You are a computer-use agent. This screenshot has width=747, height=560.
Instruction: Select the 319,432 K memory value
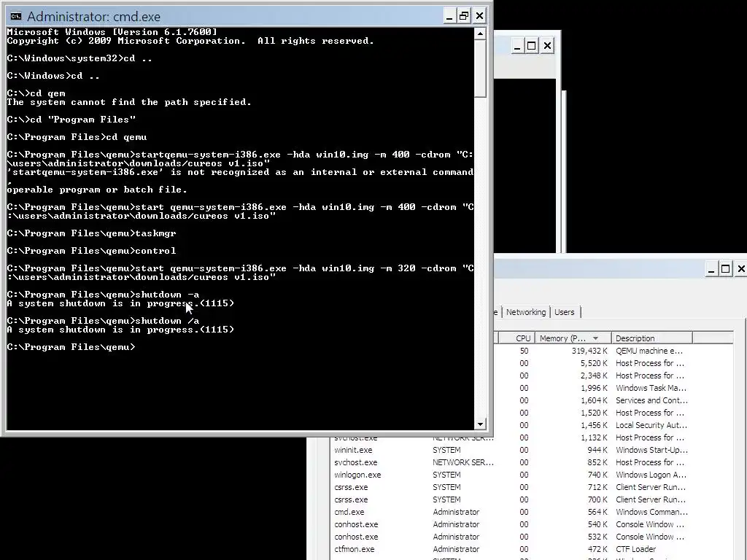coord(589,351)
